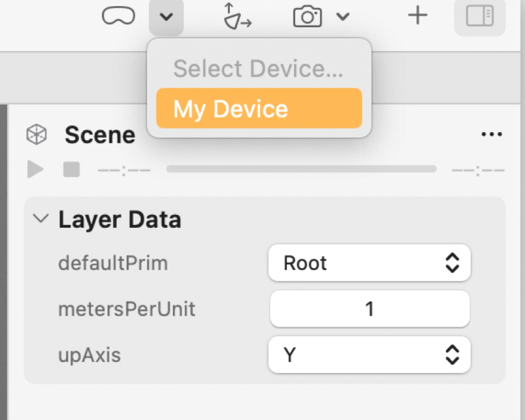Click the scene transform orientation icon

click(237, 17)
